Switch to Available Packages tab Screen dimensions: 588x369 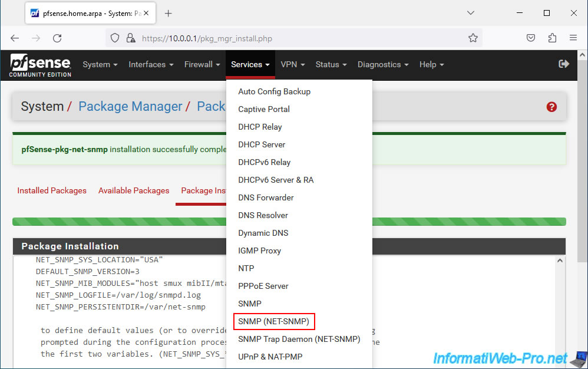pyautogui.click(x=134, y=190)
